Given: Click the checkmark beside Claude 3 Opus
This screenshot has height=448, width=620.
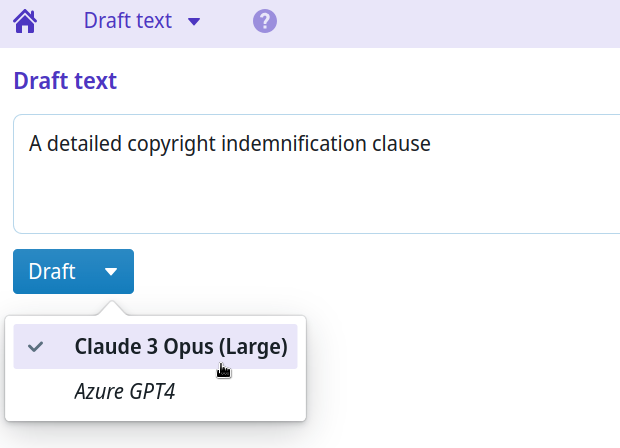Looking at the screenshot, I should click(x=36, y=347).
